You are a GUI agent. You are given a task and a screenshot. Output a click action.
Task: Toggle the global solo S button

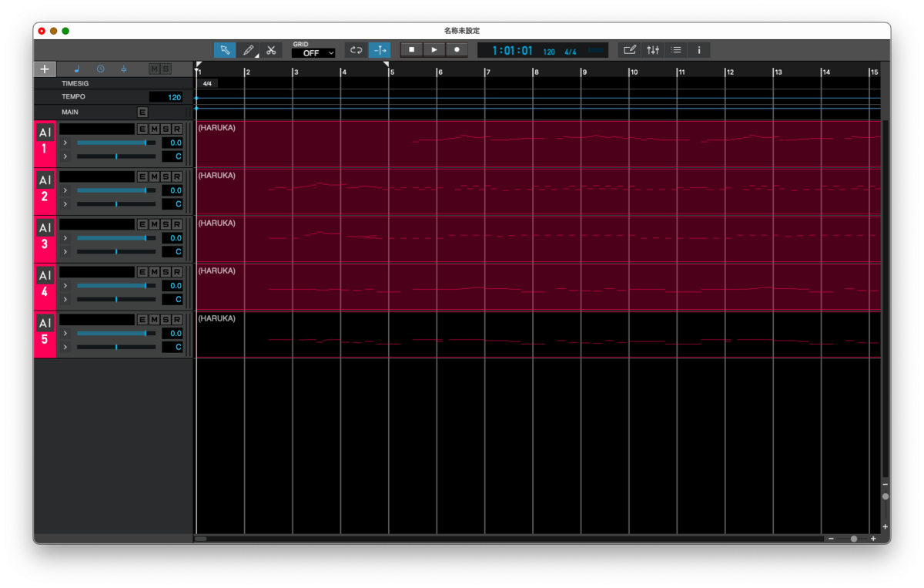coord(166,69)
